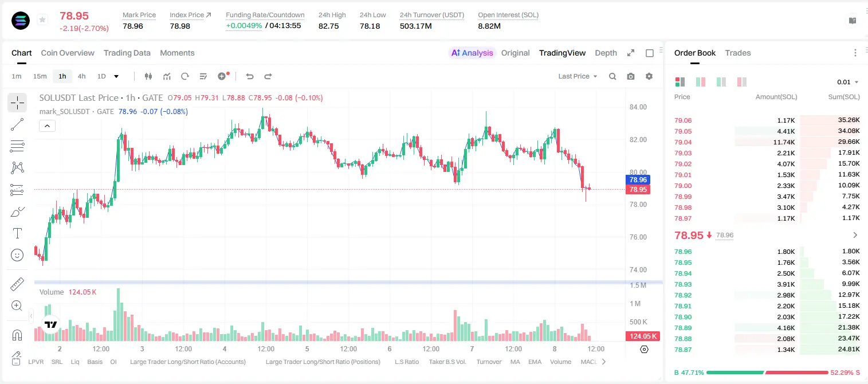The width and height of the screenshot is (868, 384).
Task: Add SOL to favorites using the star
Action: (42, 20)
